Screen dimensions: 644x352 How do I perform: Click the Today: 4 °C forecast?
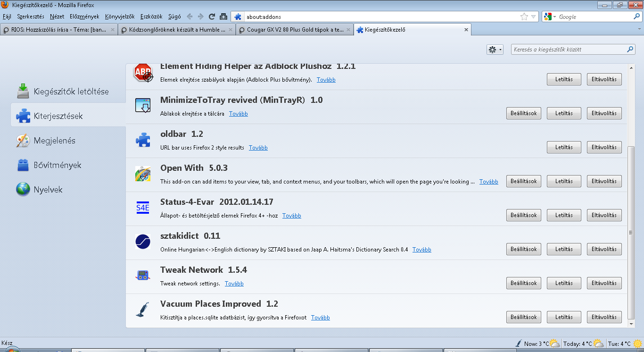(578, 344)
